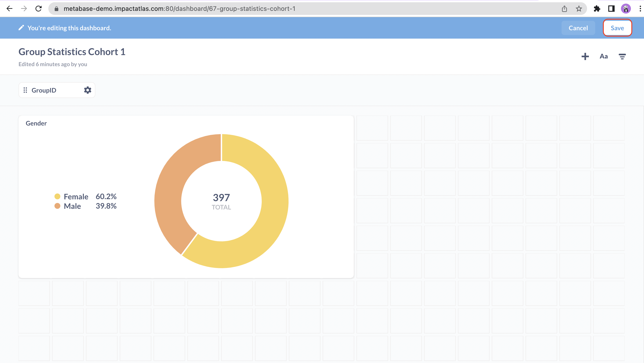
Task: Click the Gender card title
Action: [x=36, y=123]
